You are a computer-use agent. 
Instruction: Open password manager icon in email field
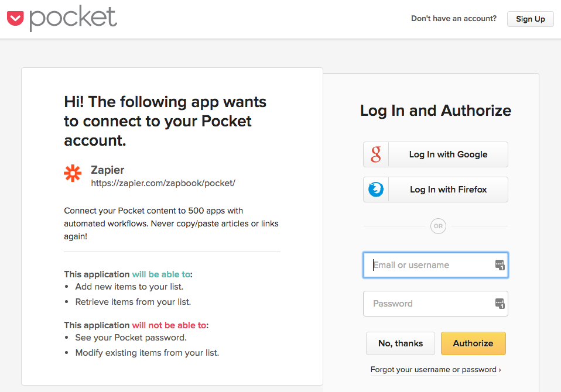point(500,265)
